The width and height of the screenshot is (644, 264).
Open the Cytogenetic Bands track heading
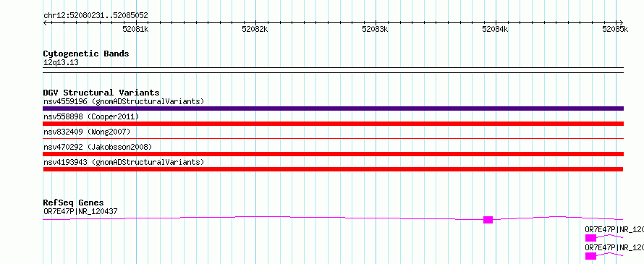86,54
